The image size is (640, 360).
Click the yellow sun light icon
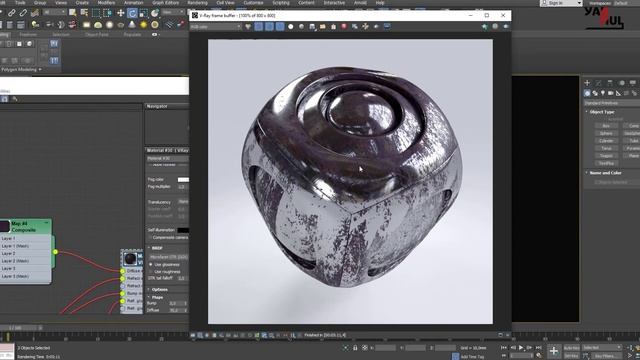[x=143, y=25]
